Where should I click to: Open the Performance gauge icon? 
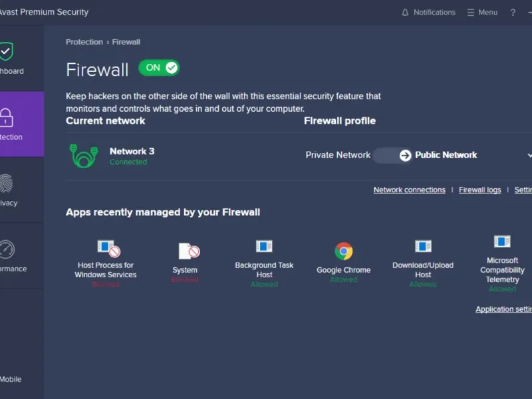tap(7, 249)
